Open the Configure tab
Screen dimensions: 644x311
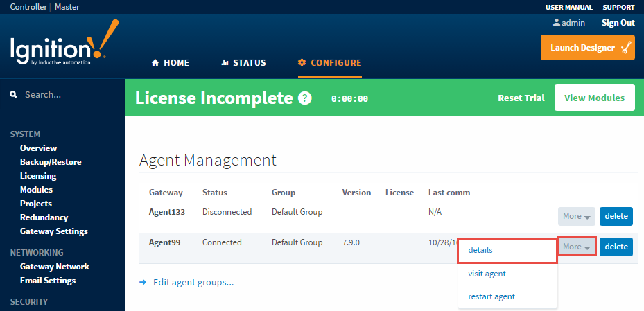point(329,63)
